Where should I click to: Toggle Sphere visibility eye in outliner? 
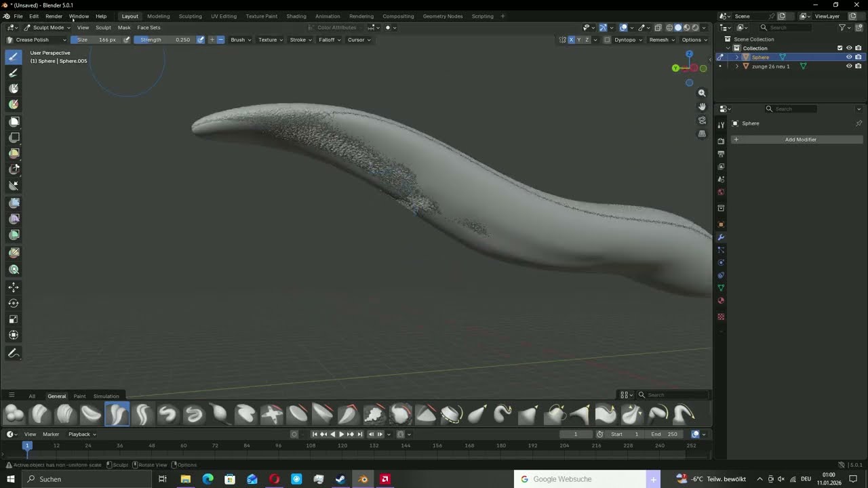(849, 58)
